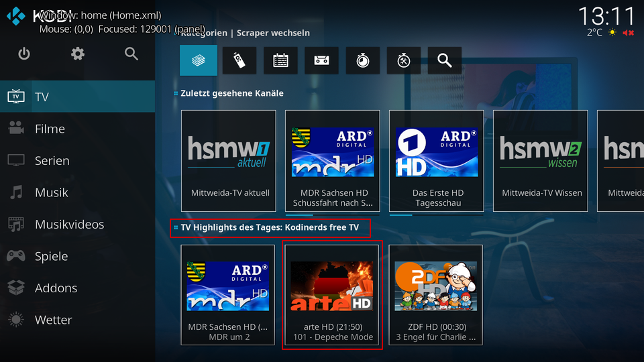644x362 pixels.
Task: Open recordings cassette icon tile
Action: (321, 60)
